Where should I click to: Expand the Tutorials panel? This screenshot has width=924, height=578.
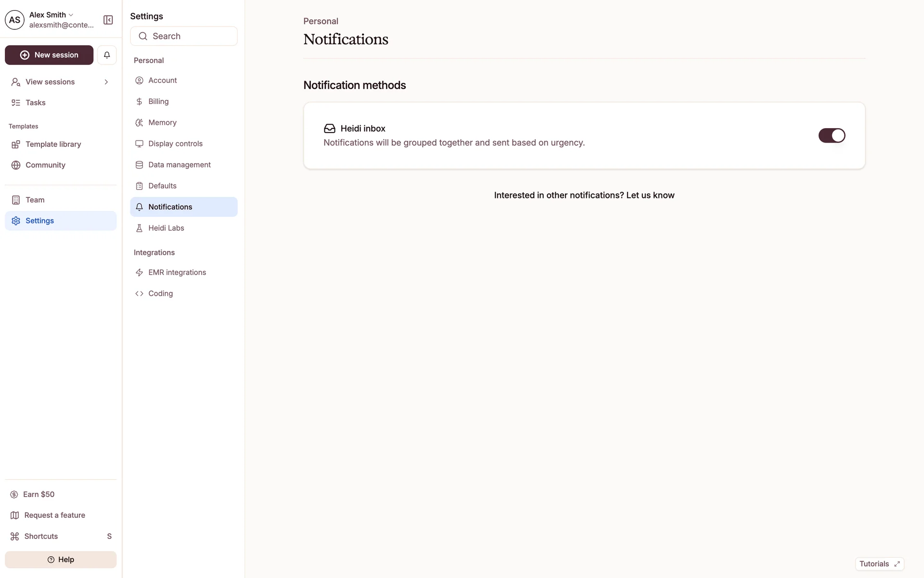pos(879,564)
